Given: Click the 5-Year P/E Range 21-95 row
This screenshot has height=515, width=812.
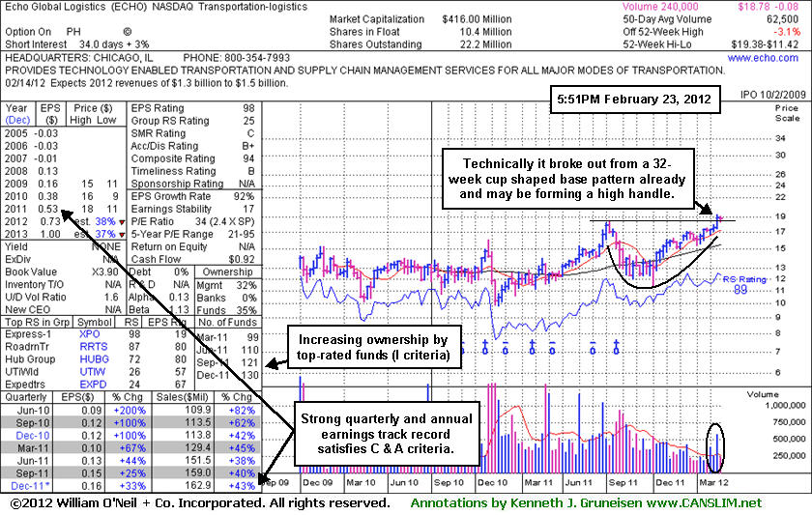Looking at the screenshot, I should point(192,234).
